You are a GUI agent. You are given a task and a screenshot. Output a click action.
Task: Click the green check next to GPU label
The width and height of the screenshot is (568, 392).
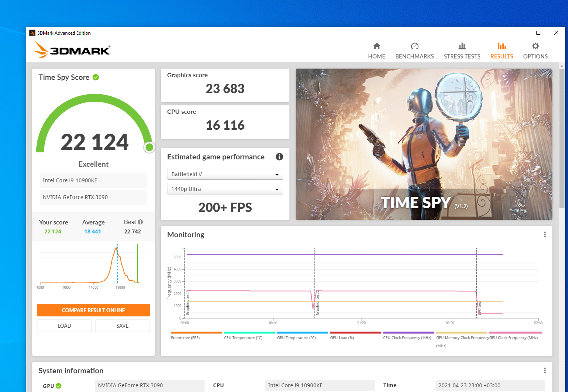coord(58,386)
